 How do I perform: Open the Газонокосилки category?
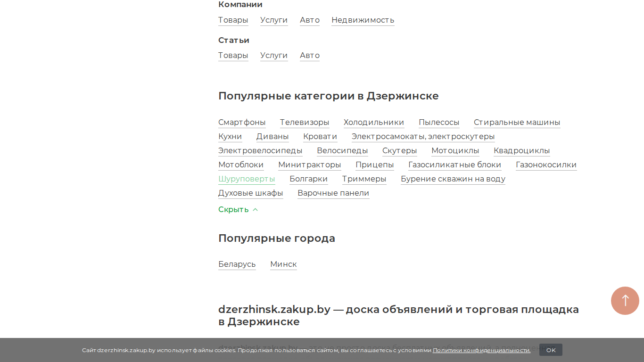click(x=546, y=165)
